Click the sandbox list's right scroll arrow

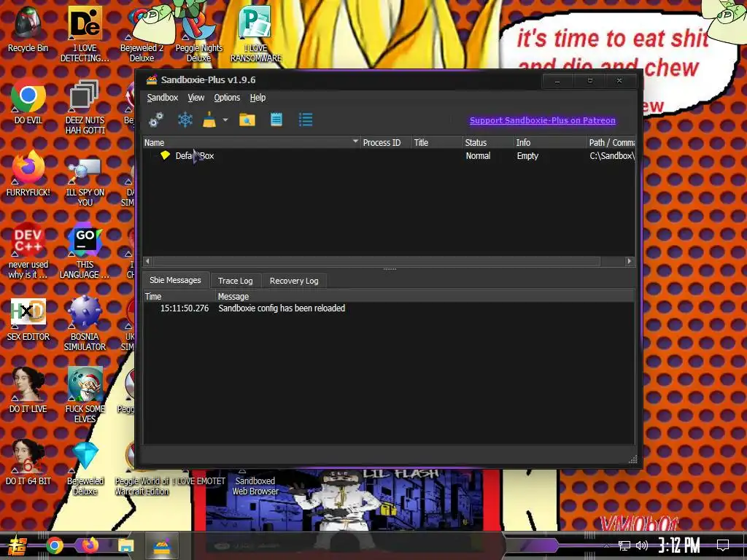[x=630, y=261]
